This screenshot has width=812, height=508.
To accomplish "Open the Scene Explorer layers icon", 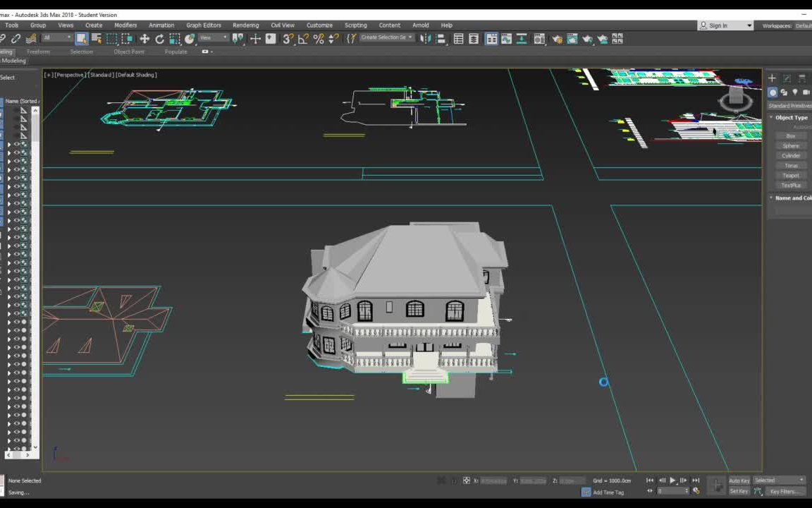I will coord(472,39).
